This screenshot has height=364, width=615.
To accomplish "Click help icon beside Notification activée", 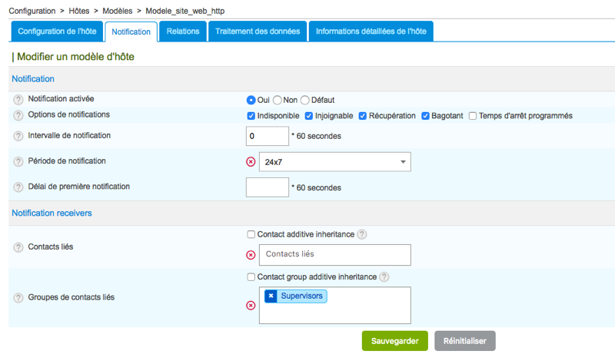I will pos(18,100).
